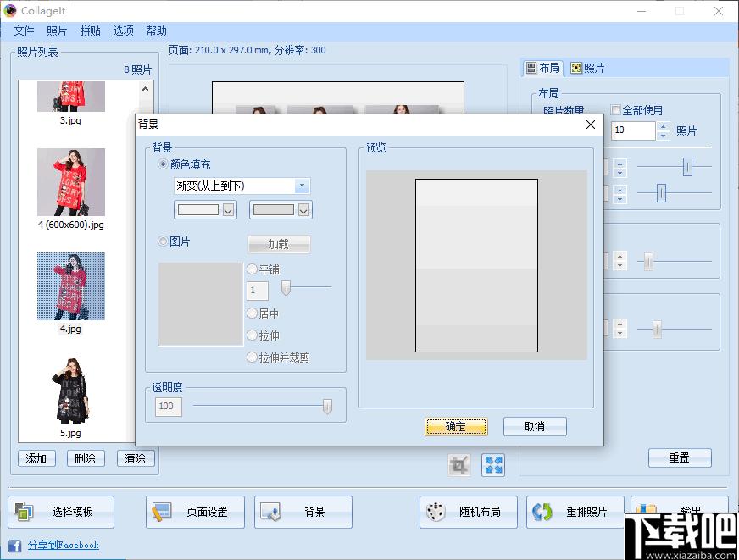This screenshot has width=739, height=560.
Task: Increase photo count with up stepper
Action: 663,126
